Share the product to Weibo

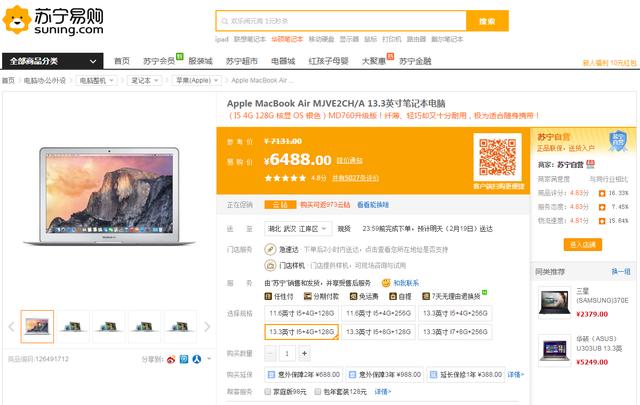[171, 359]
